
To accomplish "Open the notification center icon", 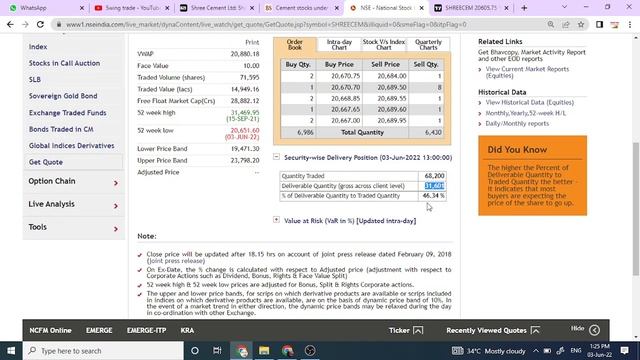I will 624,351.
